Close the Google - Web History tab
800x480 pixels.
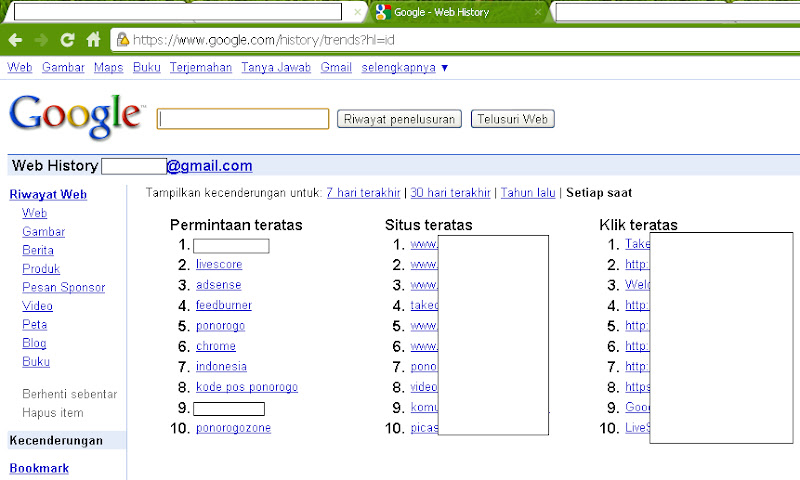(x=537, y=12)
